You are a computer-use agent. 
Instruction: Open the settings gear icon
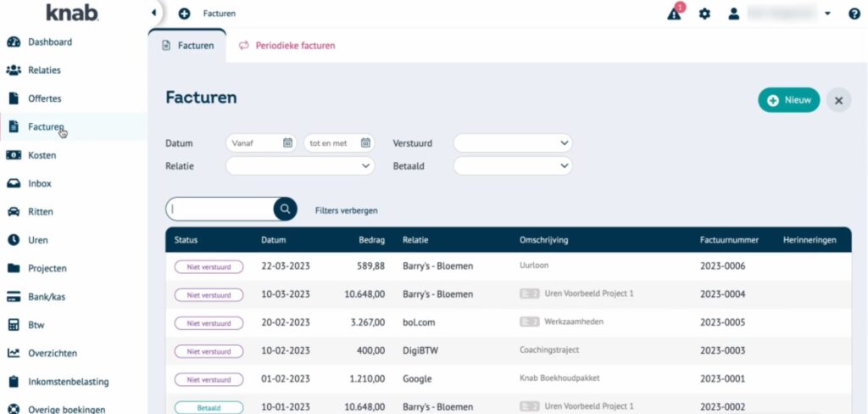704,14
